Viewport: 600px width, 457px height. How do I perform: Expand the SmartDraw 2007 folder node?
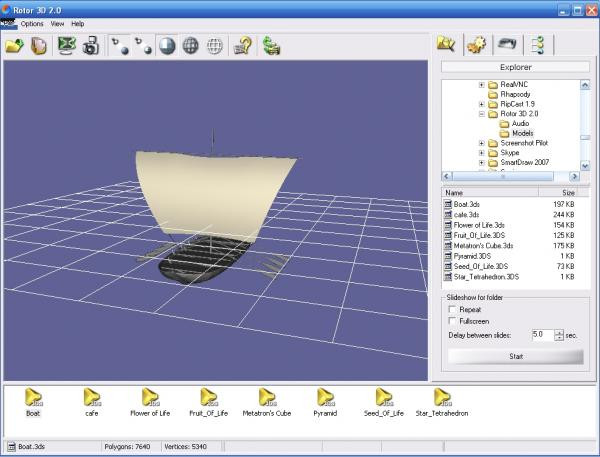(481, 162)
